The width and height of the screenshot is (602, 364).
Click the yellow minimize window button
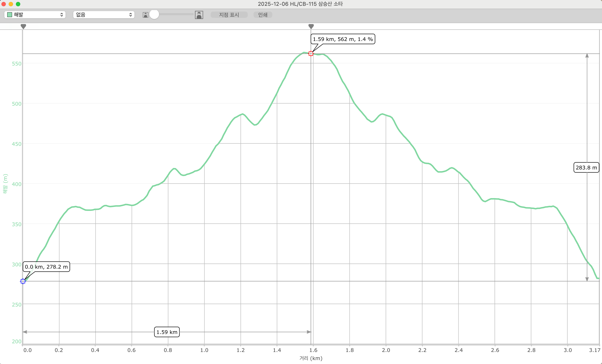click(x=11, y=4)
